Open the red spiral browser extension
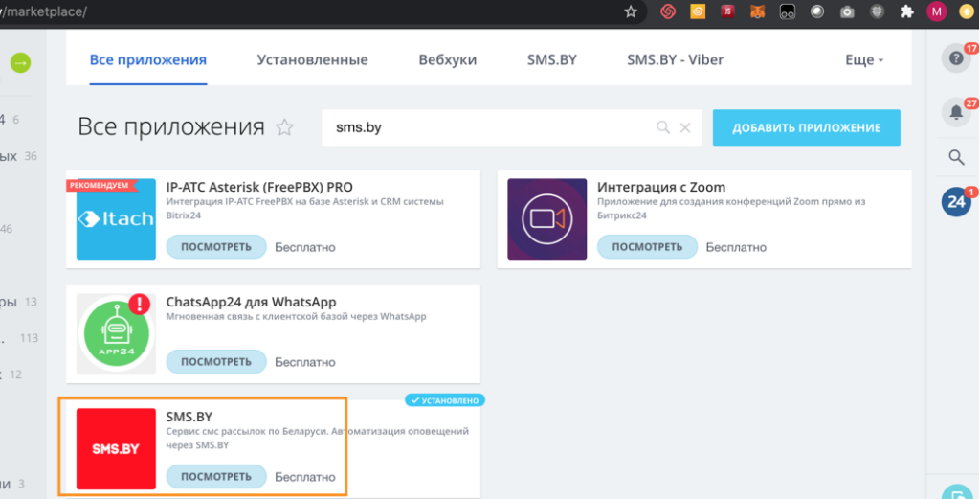This screenshot has width=980, height=499. click(668, 11)
